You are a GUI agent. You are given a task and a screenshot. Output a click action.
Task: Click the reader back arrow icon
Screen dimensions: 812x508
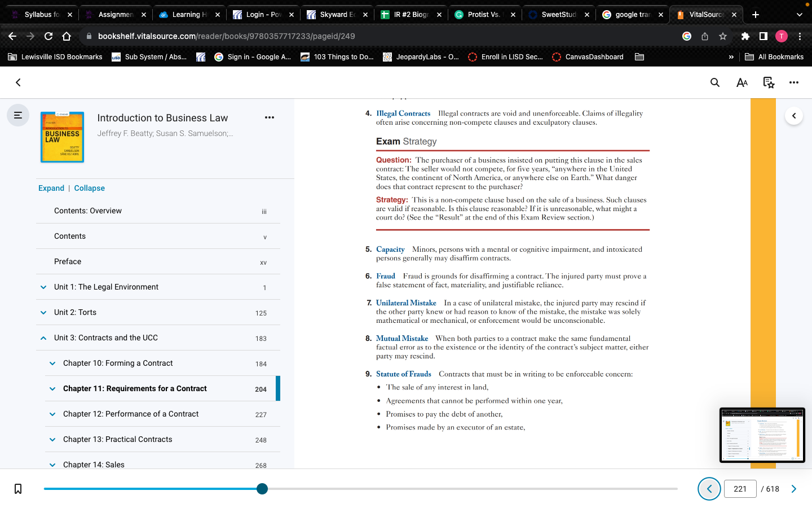(18, 82)
